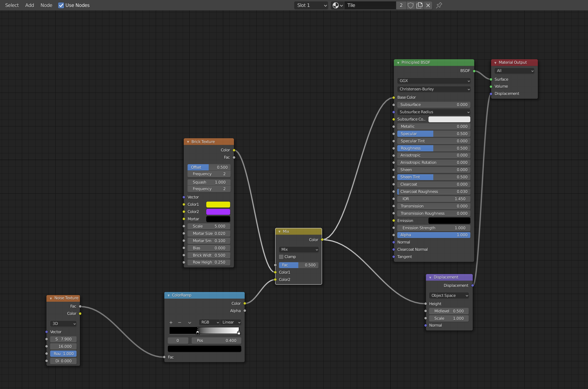Open the ColorRamp tools chevron menu
Screen dimensions: 588x389
pos(189,322)
